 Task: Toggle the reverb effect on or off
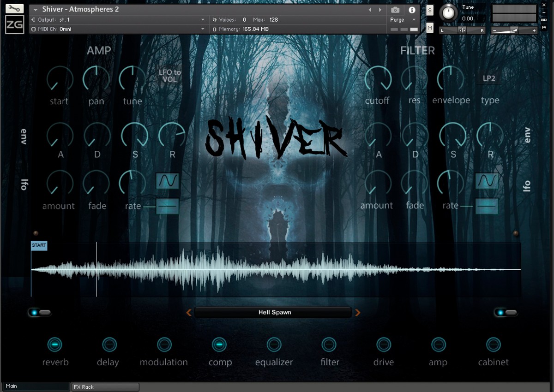[54, 344]
